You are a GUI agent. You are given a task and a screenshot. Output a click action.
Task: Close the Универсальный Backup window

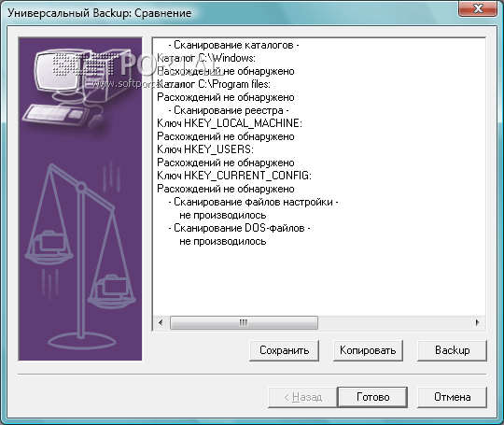point(478,8)
